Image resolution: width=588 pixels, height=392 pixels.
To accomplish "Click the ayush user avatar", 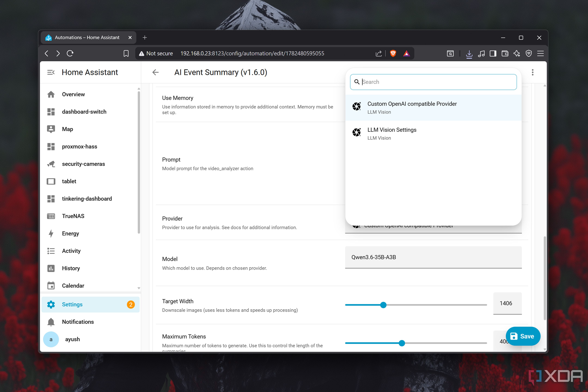I will click(x=51, y=339).
